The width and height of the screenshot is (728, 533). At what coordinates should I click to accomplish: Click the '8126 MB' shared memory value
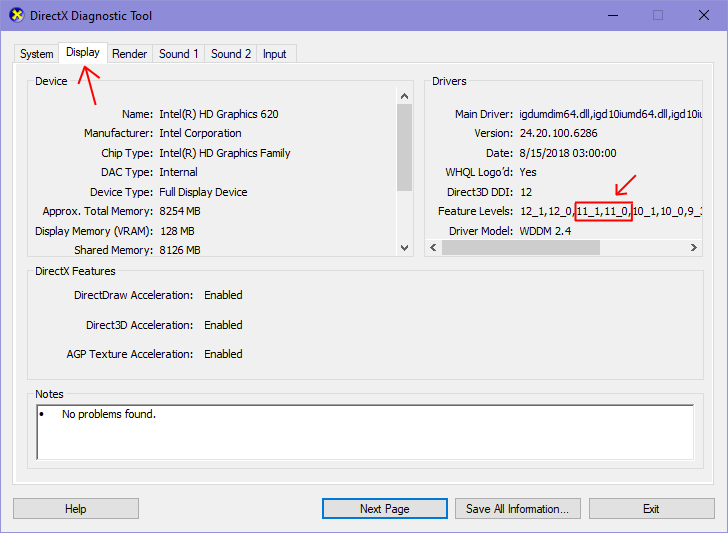tap(180, 250)
